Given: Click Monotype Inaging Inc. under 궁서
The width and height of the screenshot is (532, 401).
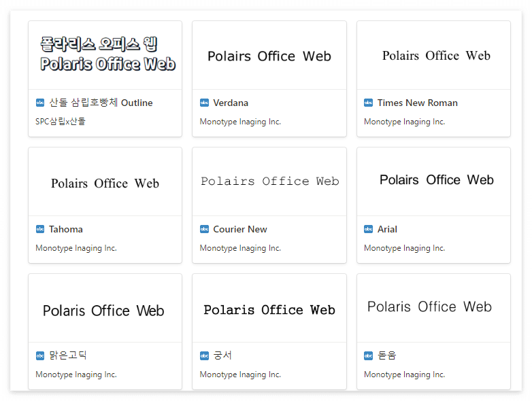Looking at the screenshot, I should click(x=240, y=374).
